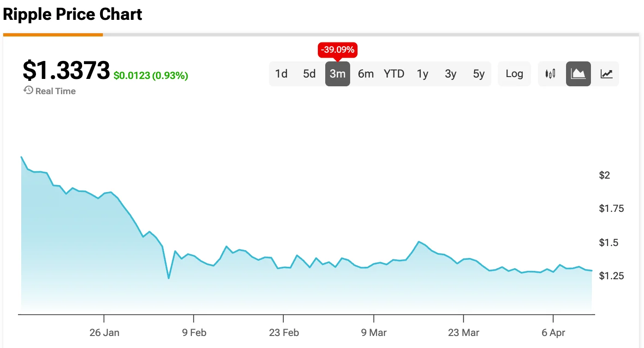Image resolution: width=644 pixels, height=348 pixels.
Task: Click the green $0.0123 (0.93%) change text
Action: (x=151, y=76)
